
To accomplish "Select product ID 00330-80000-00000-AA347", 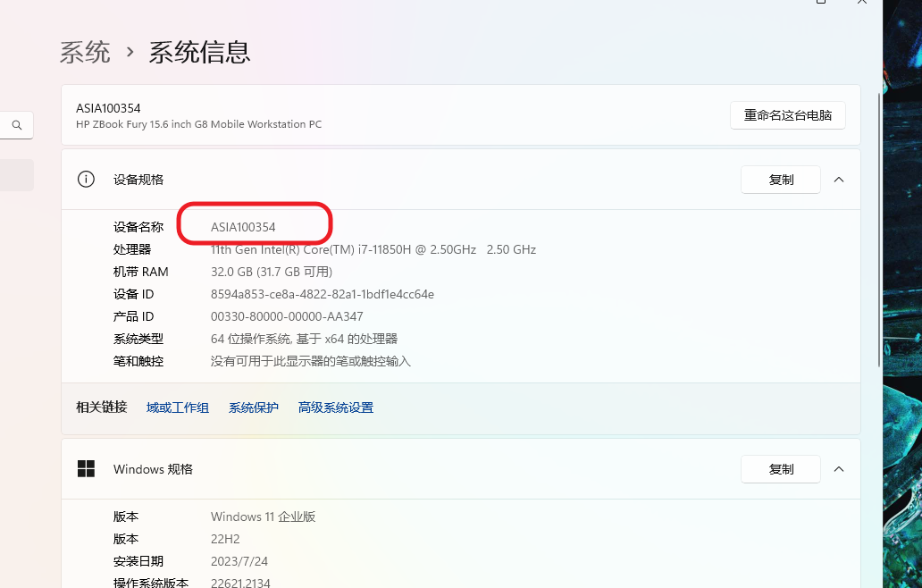I will pos(287,316).
